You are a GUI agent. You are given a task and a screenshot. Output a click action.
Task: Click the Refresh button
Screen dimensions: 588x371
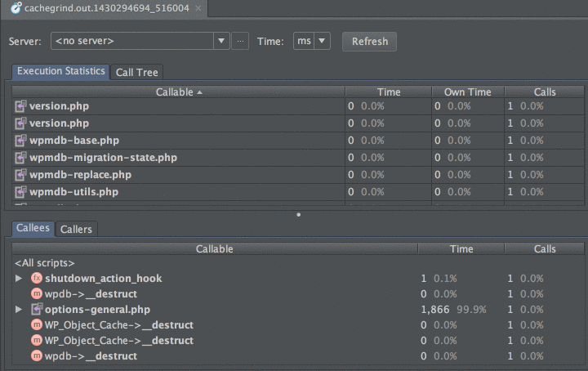pos(369,41)
